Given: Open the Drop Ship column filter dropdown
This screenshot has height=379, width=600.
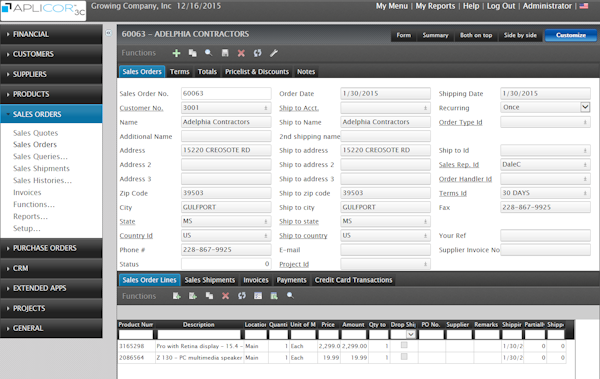Looking at the screenshot, I should [x=411, y=335].
